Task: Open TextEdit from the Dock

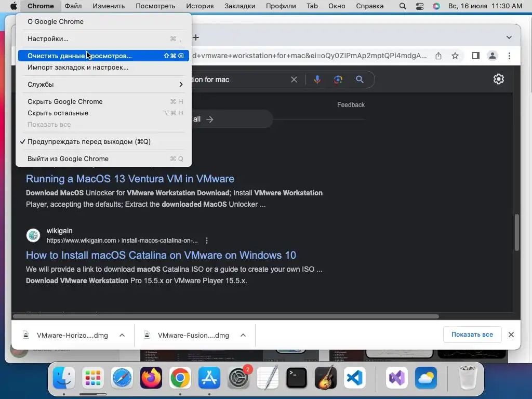Action: click(x=268, y=378)
